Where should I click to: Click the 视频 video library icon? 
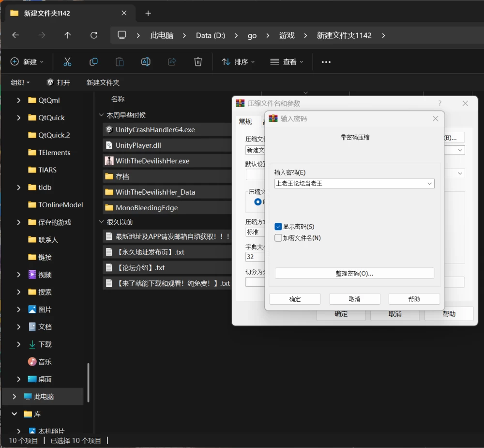pyautogui.click(x=32, y=274)
